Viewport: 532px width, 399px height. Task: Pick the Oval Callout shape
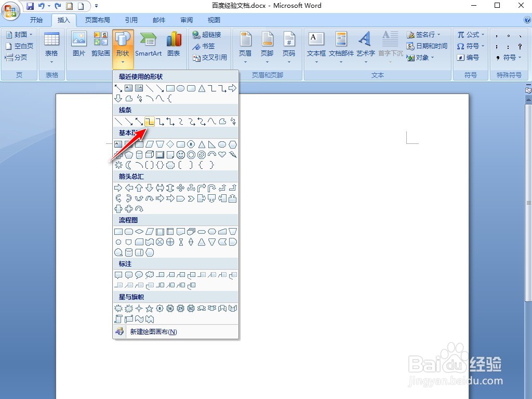click(x=139, y=275)
